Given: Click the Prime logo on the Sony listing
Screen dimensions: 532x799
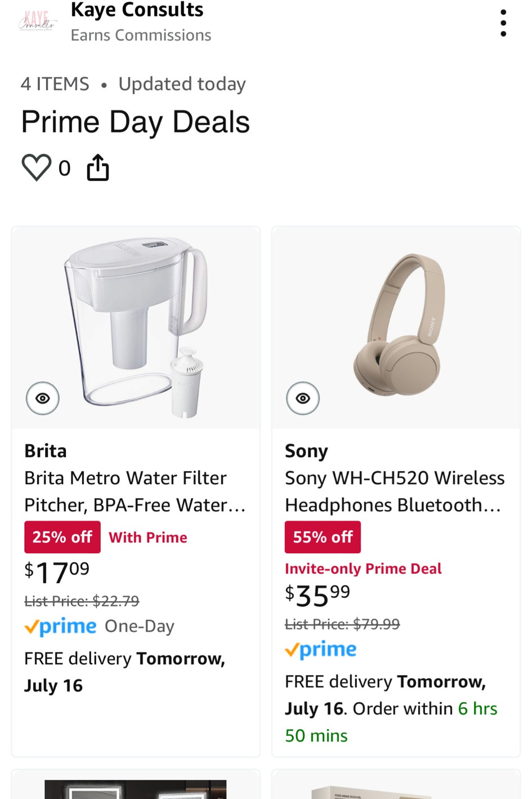Looking at the screenshot, I should tap(320, 649).
